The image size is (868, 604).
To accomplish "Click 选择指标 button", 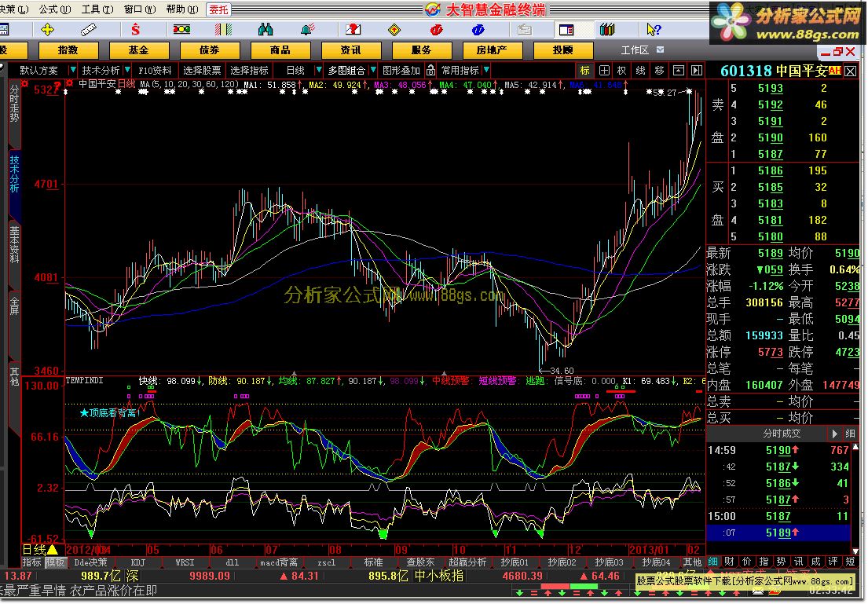I will [x=249, y=71].
